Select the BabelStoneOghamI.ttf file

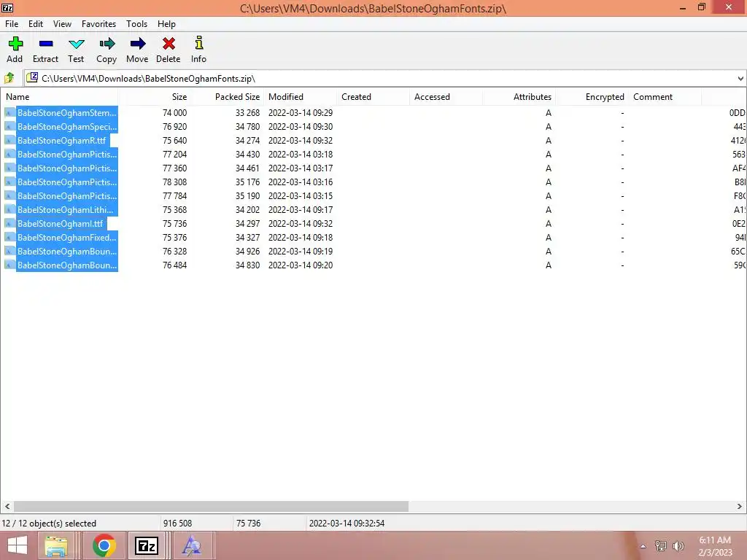pos(61,223)
